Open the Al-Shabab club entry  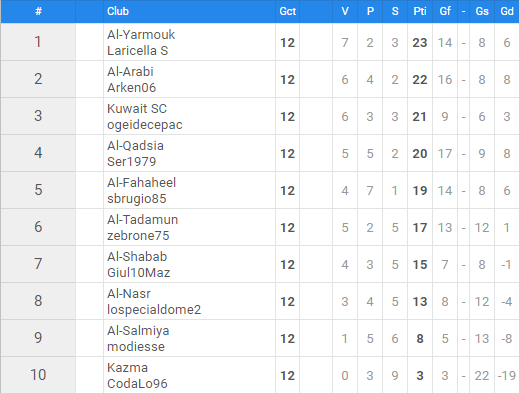click(x=137, y=257)
